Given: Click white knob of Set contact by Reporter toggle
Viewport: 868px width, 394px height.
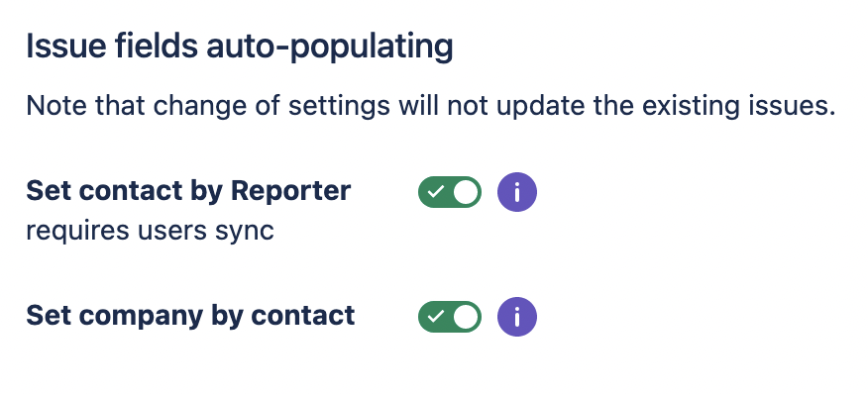Looking at the screenshot, I should (466, 192).
